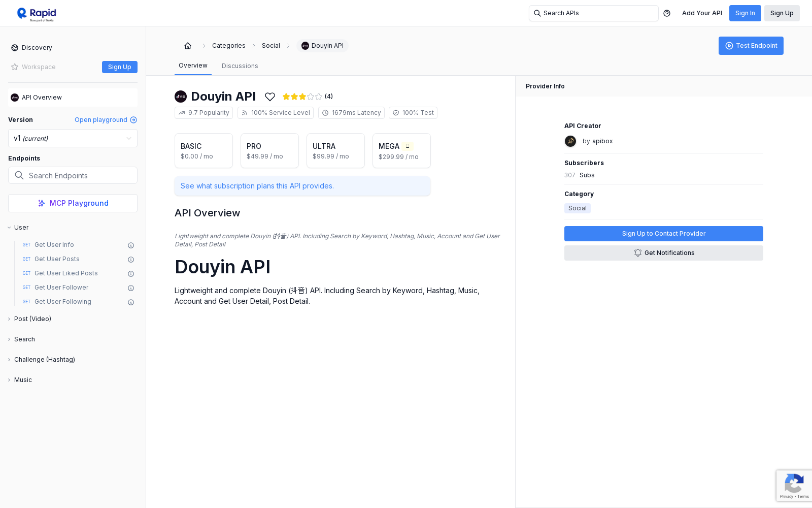Open info icon for Get User Follower

[131, 288]
